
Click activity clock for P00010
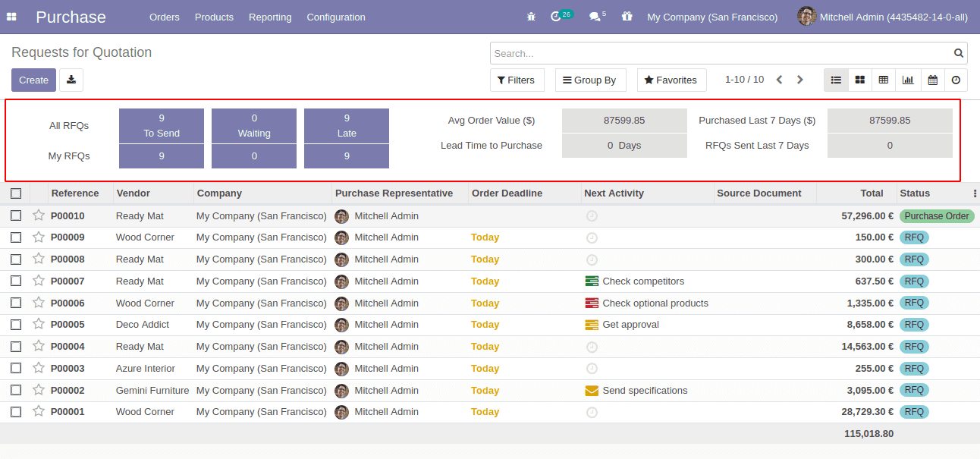(x=592, y=215)
